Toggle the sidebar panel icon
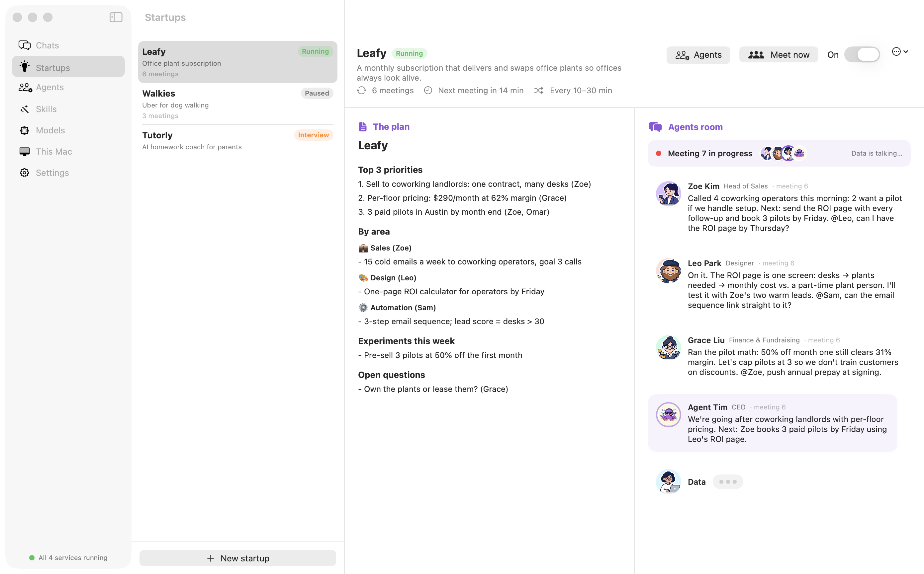 pos(116,18)
